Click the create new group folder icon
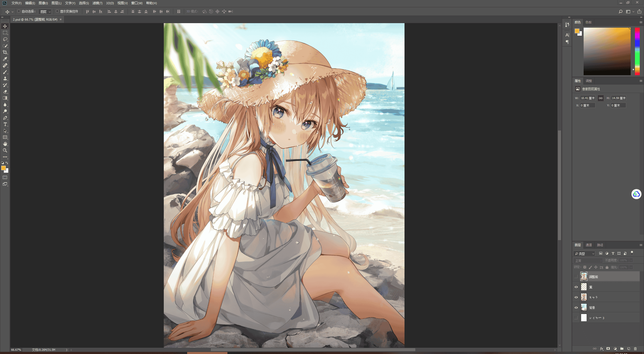 point(622,349)
